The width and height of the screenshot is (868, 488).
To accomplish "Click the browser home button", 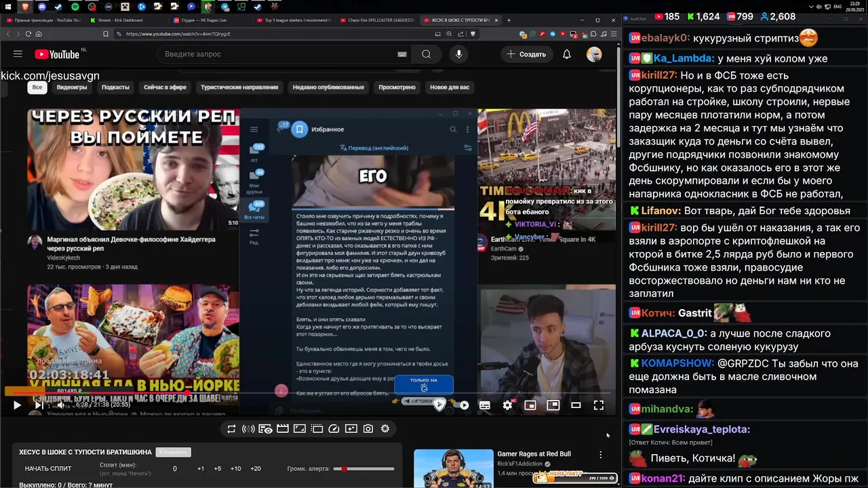I will coord(39,34).
